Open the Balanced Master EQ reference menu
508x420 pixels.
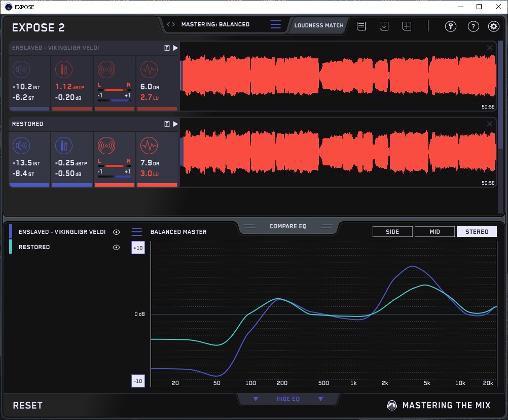(x=137, y=232)
